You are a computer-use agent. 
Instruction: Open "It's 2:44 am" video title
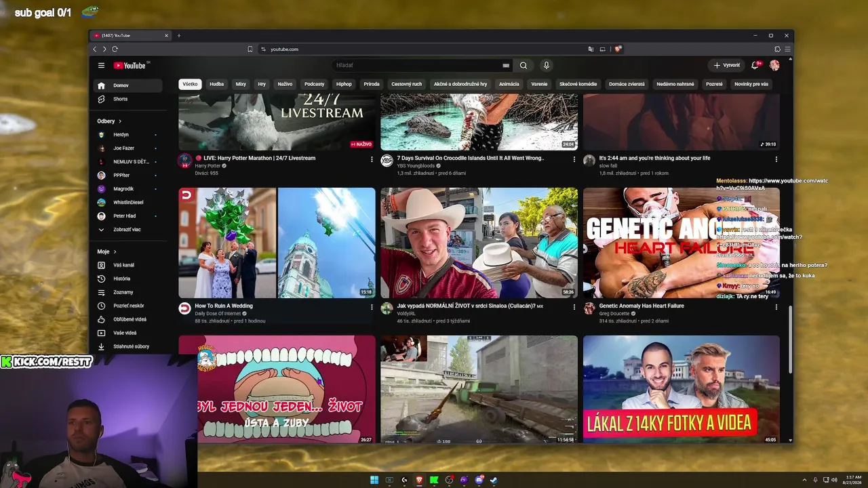coord(654,158)
